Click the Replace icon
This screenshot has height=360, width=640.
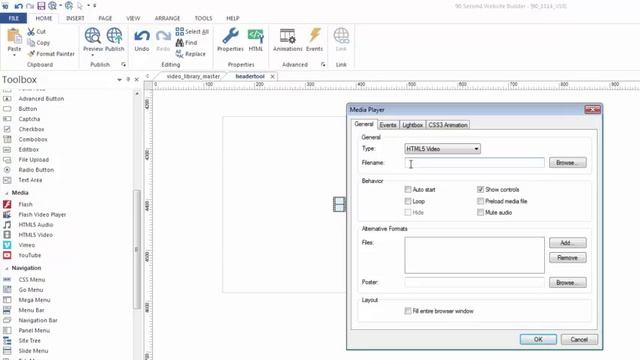click(180, 53)
